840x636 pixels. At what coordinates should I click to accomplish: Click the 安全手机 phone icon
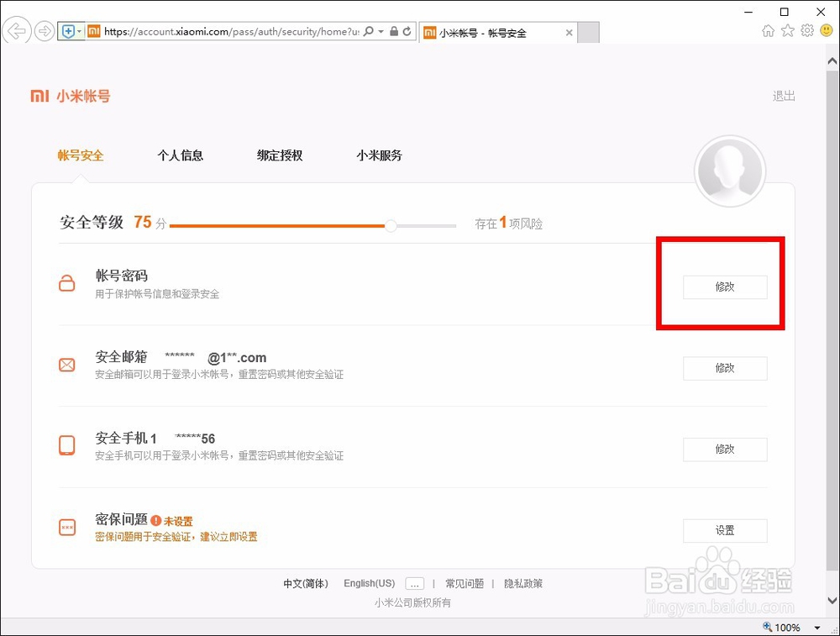click(x=67, y=445)
